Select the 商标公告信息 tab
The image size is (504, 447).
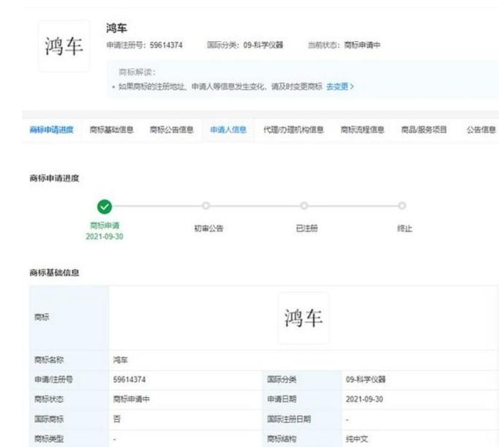click(x=172, y=130)
